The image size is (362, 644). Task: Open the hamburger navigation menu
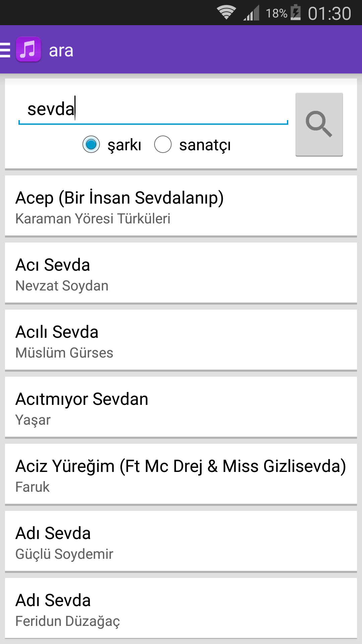[x=5, y=50]
